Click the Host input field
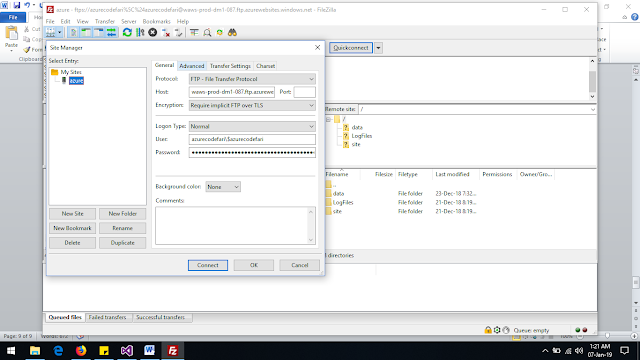 point(232,92)
